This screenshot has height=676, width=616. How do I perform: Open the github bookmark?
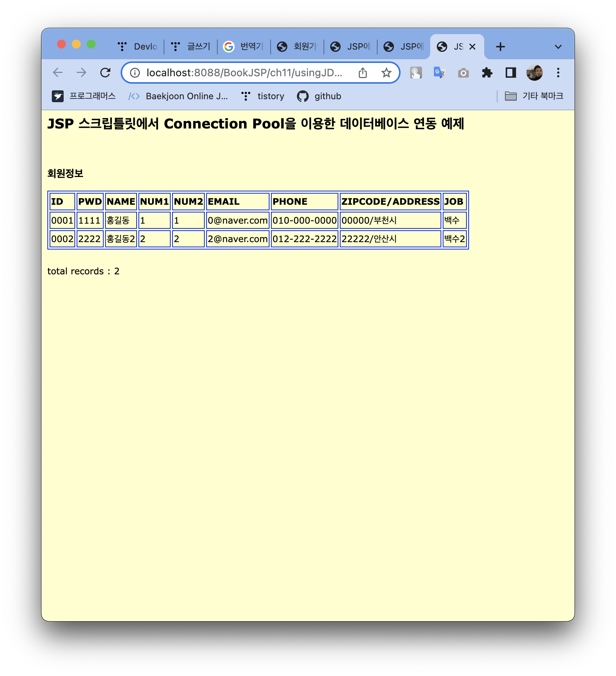click(x=319, y=96)
